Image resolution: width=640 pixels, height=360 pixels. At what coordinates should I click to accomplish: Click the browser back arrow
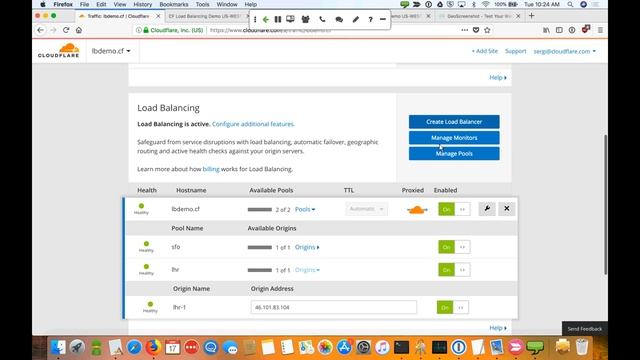[x=40, y=30]
